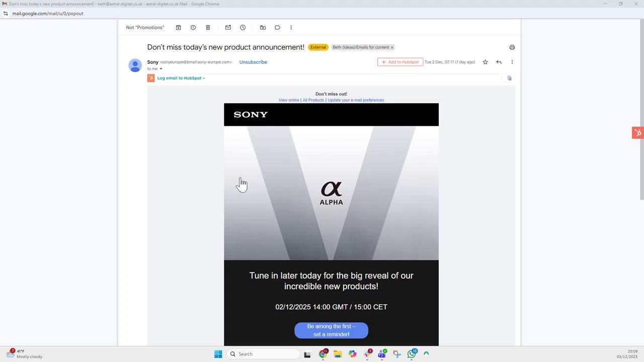Report this email as spam
This screenshot has width=644, height=362.
click(x=193, y=28)
